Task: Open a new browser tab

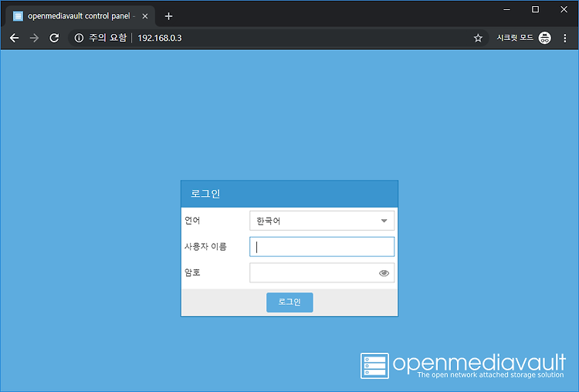Action: pyautogui.click(x=168, y=16)
